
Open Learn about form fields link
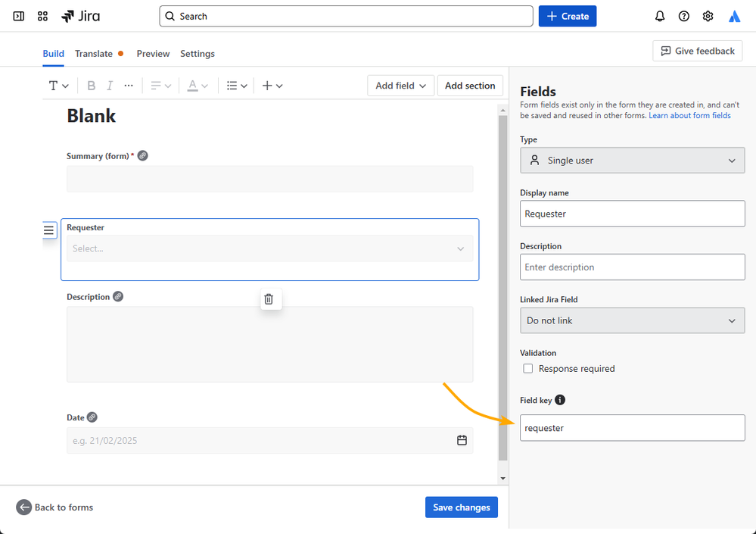coord(689,116)
